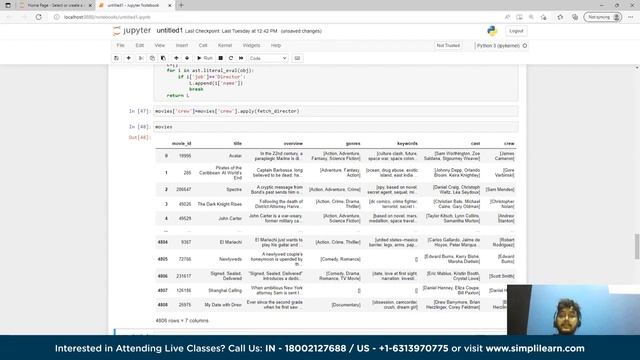The width and height of the screenshot is (640, 360).
Task: Click site information icon in address bar
Action: click(x=57, y=17)
